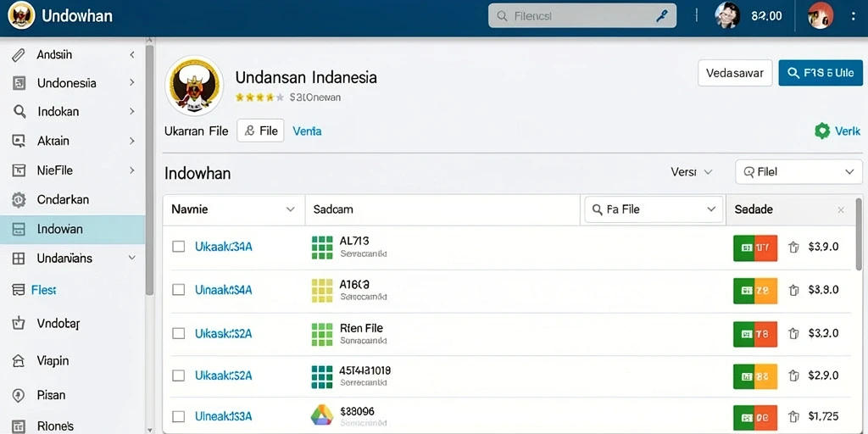This screenshot has height=434, width=868.
Task: Open the Uinaak34A file link
Action: click(224, 290)
